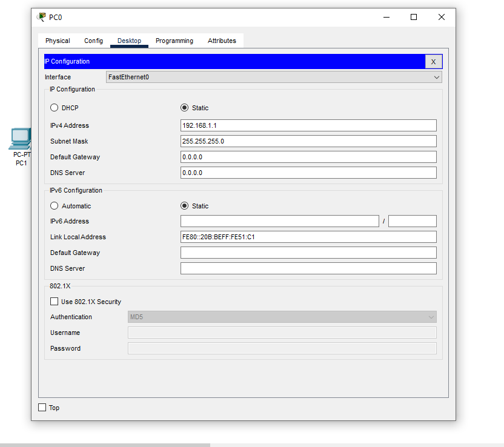Click the horizontal scrollbar at bottom

click(105, 445)
